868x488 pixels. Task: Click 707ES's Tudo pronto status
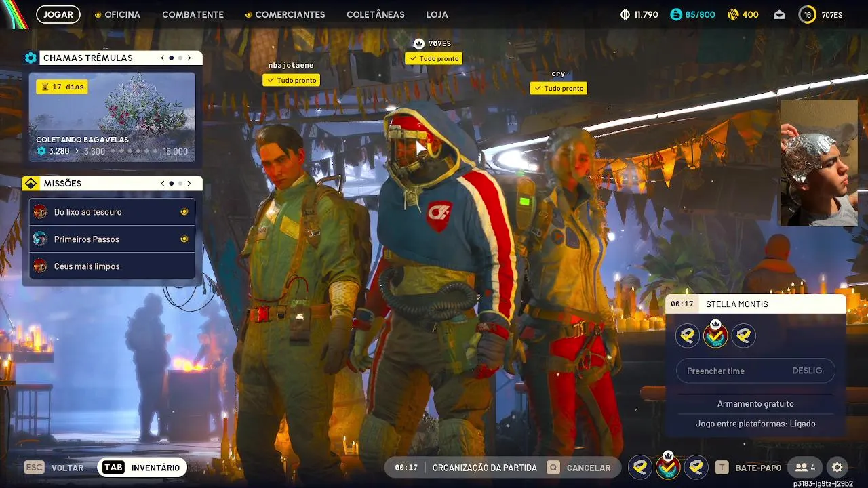[433, 58]
